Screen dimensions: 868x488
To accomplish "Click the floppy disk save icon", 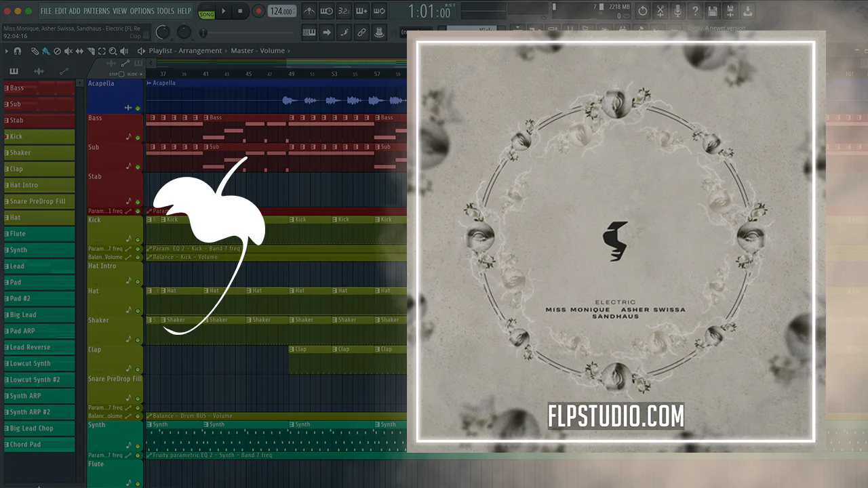I will tap(713, 12).
